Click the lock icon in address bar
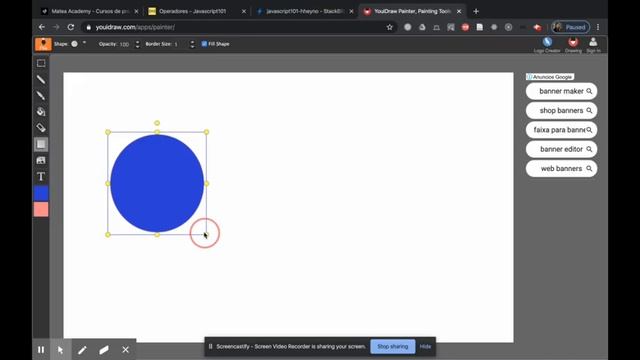This screenshot has height=360, width=640. [89, 27]
